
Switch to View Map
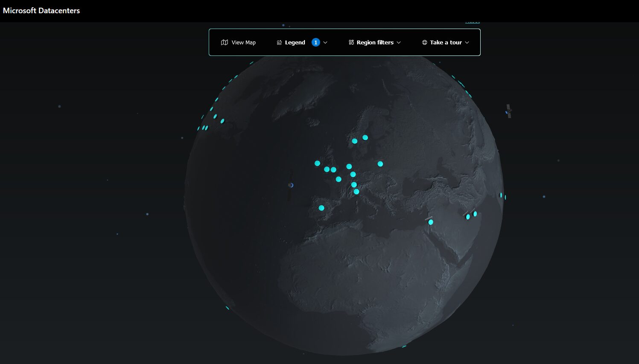(243, 42)
